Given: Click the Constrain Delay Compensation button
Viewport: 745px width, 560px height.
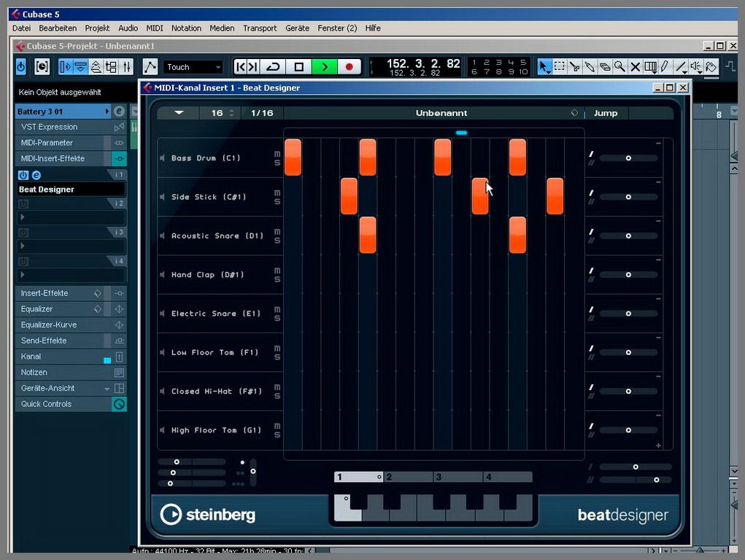Looking at the screenshot, I should (x=42, y=67).
